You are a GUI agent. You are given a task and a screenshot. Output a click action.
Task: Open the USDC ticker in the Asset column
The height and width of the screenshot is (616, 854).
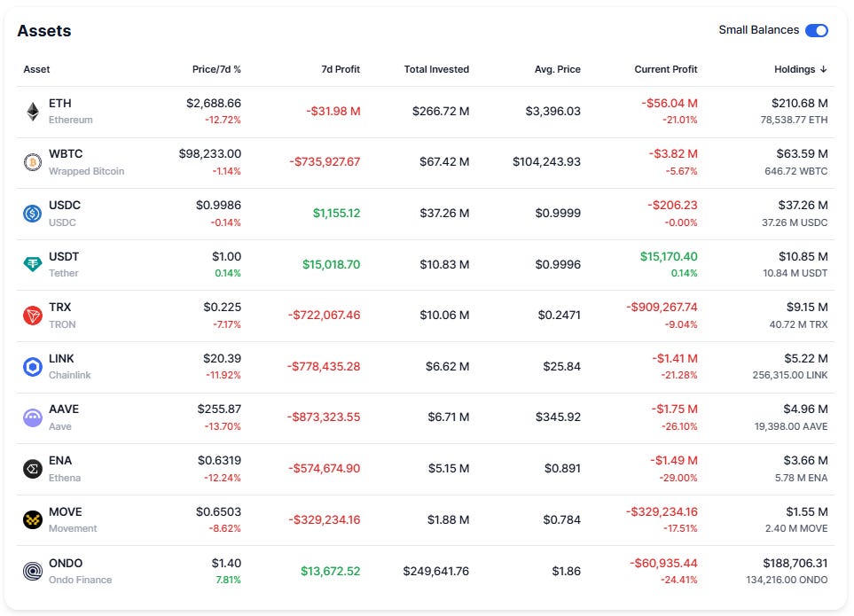pos(65,205)
